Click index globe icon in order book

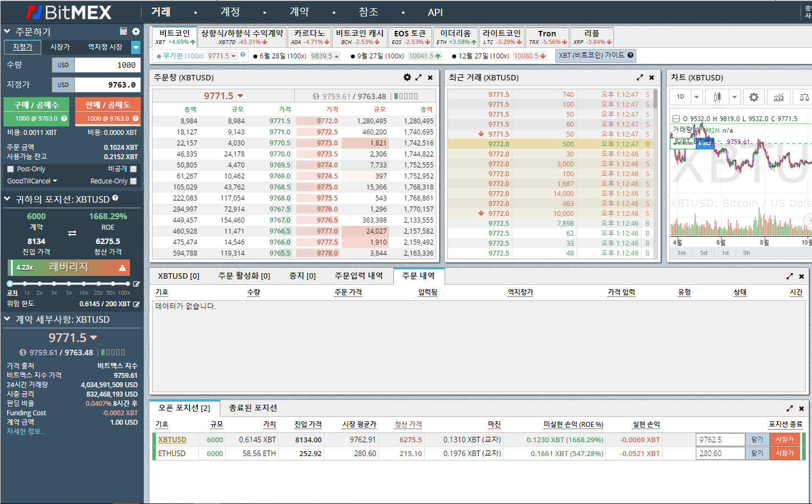point(316,96)
